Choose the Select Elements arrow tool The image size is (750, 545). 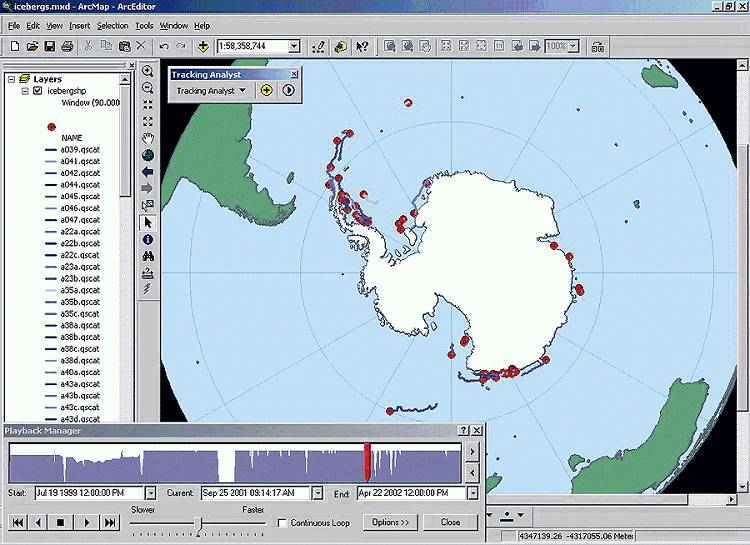(148, 222)
